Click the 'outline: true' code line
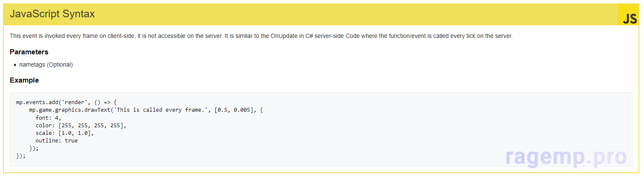 pos(57,140)
